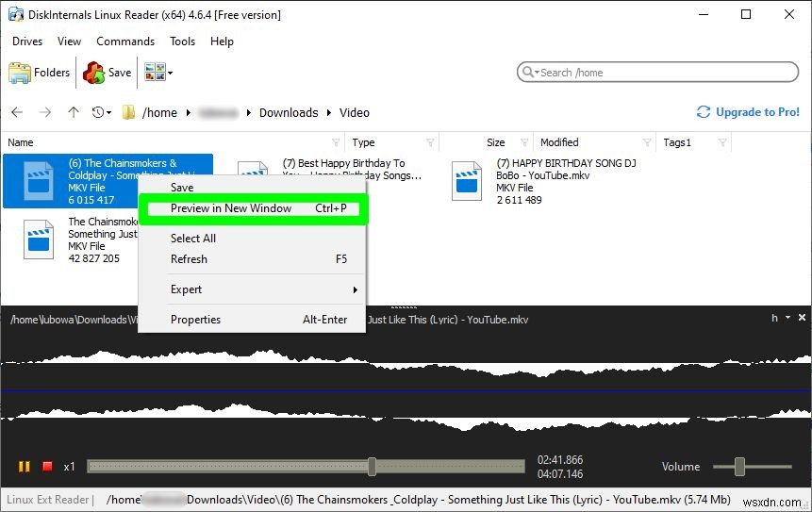Select the 42 827 205 MKV file icon

pyautogui.click(x=39, y=239)
